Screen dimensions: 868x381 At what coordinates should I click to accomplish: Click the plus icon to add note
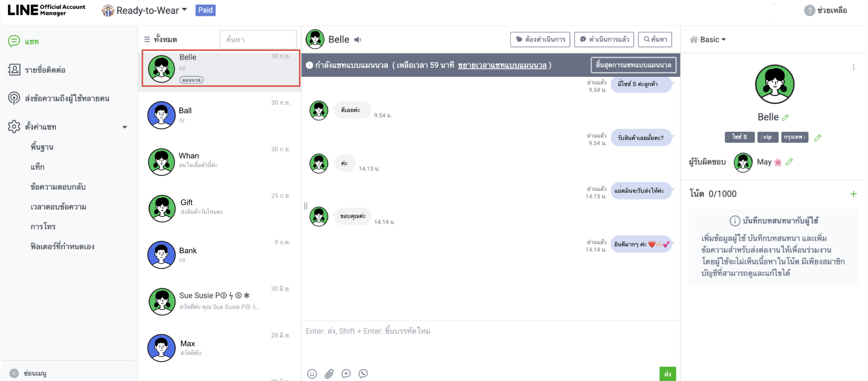click(853, 194)
